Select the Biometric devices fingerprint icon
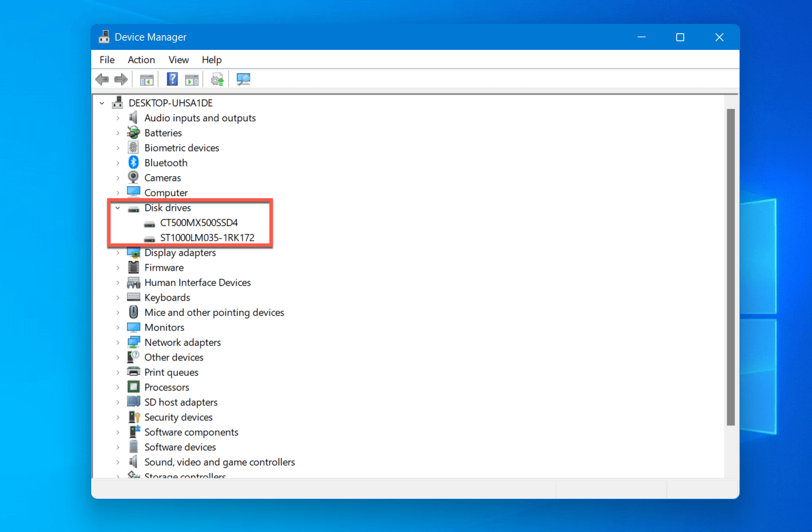 134,148
